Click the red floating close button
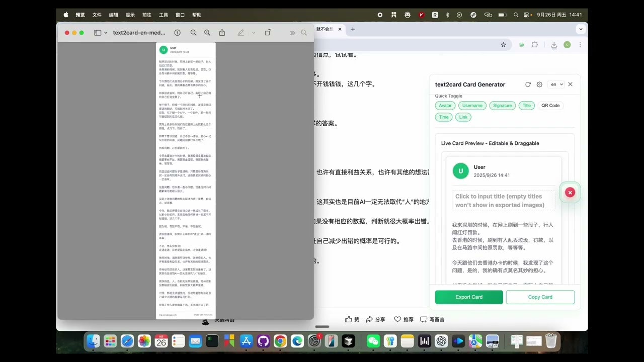The image size is (644, 362). [570, 193]
